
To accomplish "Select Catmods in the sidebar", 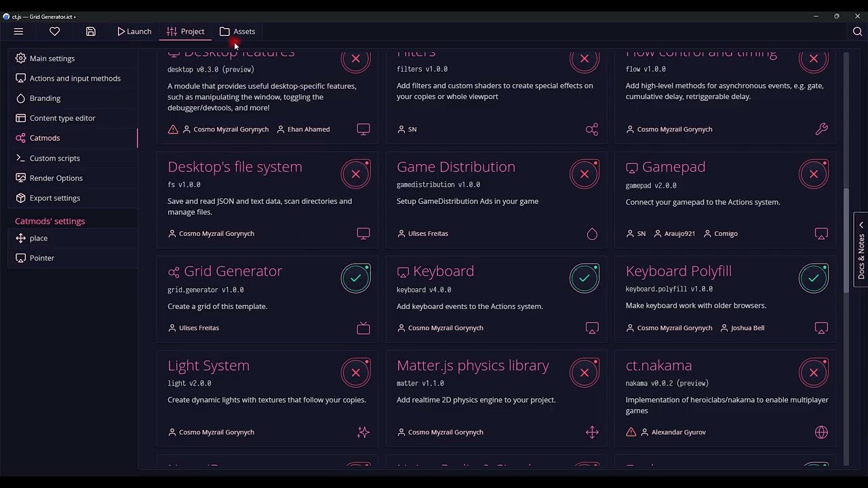I will click(72, 138).
